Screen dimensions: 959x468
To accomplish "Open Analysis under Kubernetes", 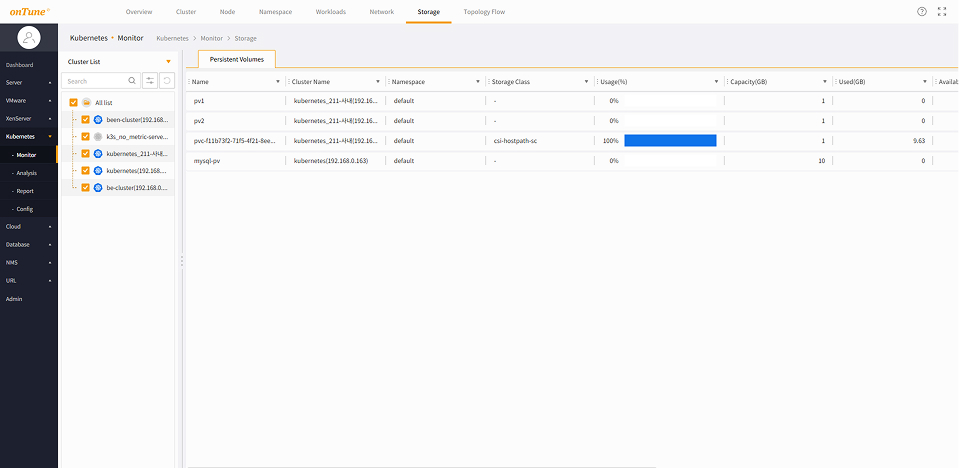I will tap(27, 173).
